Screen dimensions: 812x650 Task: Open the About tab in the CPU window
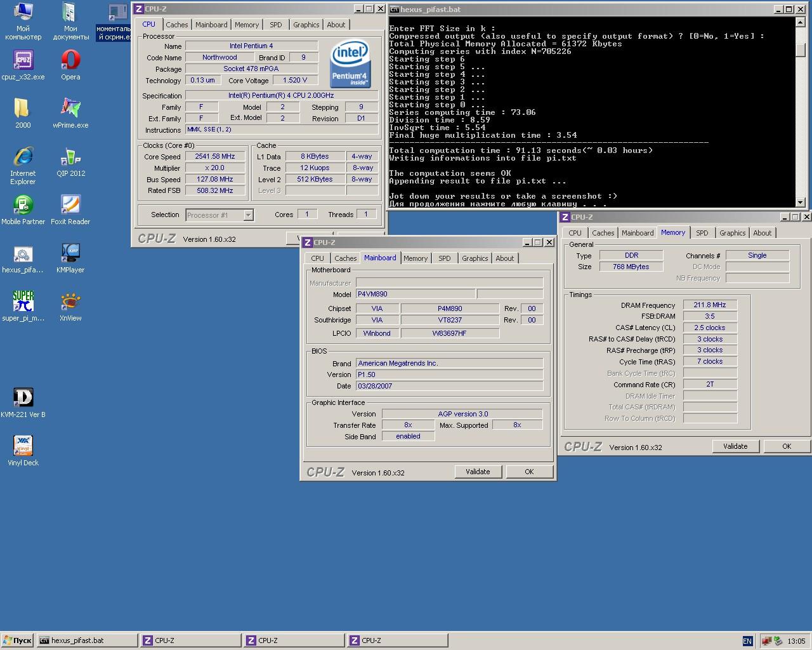click(x=336, y=25)
